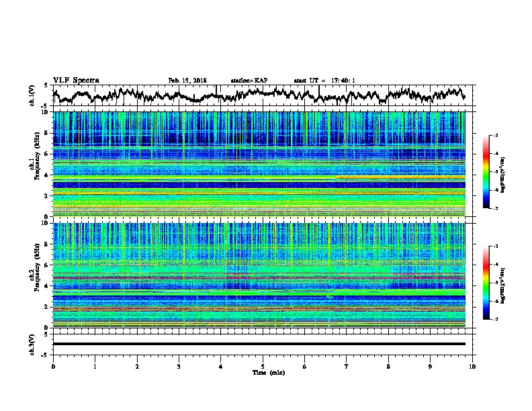The height and width of the screenshot is (411, 532).
Task: Click the red-orange 3.8 kHz band in ch.1
Action: 400,177
